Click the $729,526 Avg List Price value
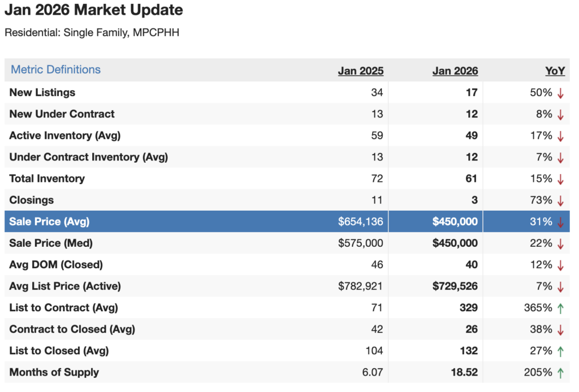 (455, 286)
